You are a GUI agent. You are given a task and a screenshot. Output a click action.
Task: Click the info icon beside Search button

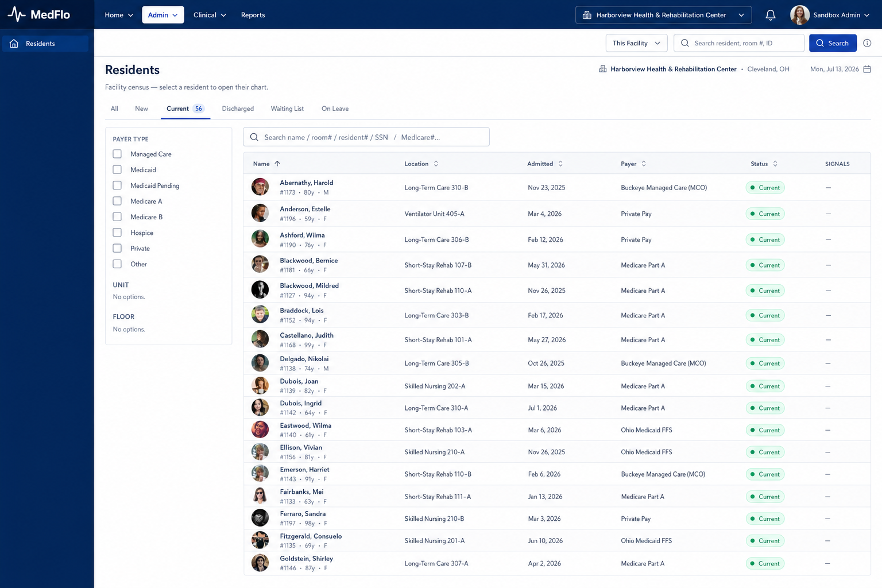point(867,43)
